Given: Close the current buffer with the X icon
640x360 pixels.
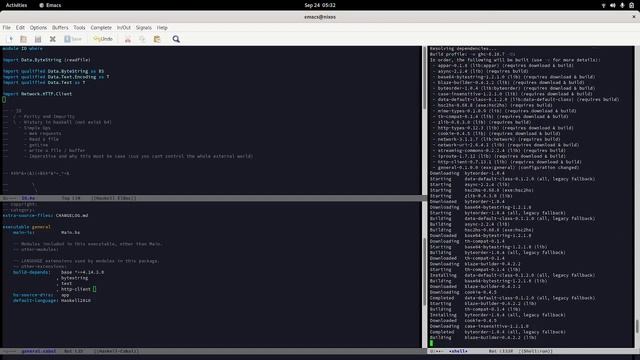Looking at the screenshot, I should point(53,39).
